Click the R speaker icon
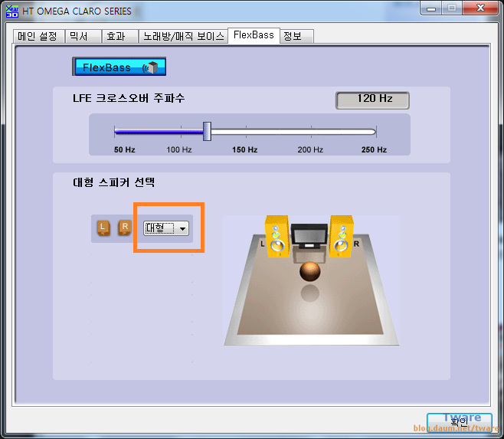Image resolution: width=504 pixels, height=439 pixels. point(125,228)
